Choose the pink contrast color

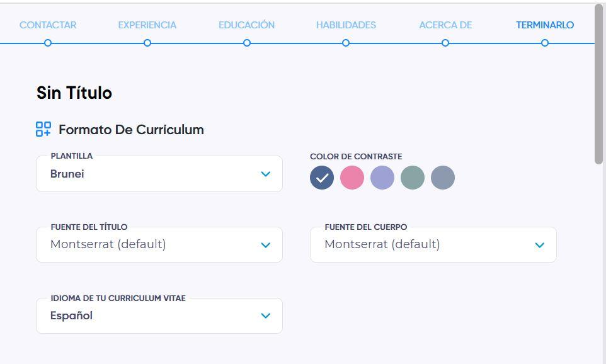[352, 178]
